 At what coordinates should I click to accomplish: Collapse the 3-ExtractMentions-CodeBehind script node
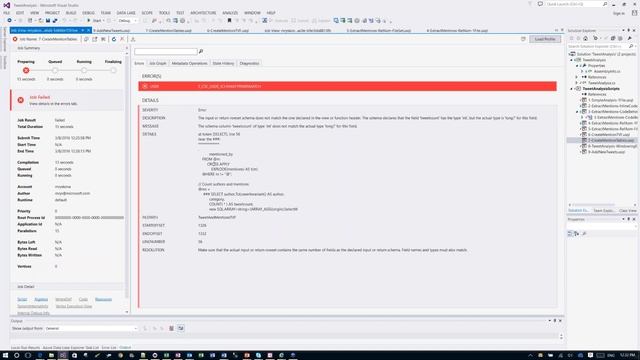pyautogui.click(x=578, y=111)
